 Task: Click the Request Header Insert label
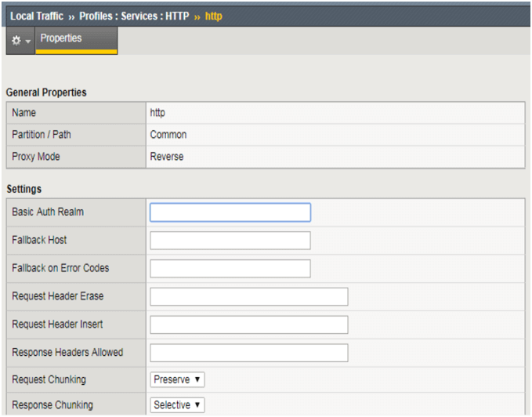click(57, 325)
